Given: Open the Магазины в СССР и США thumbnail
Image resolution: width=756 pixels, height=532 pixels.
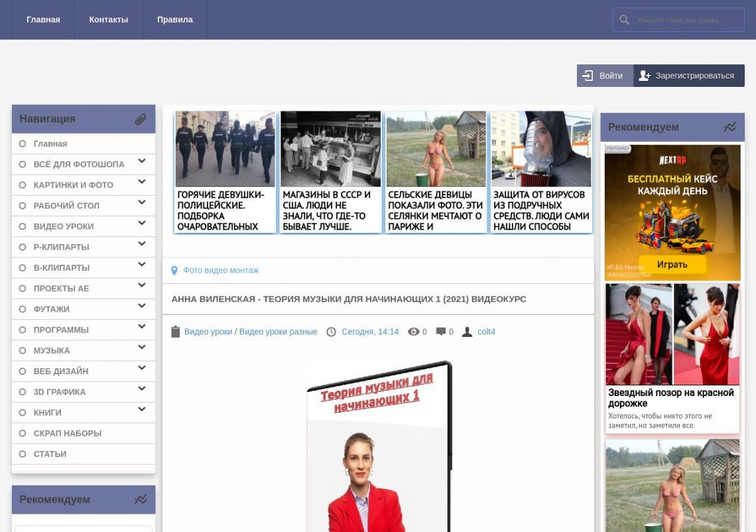Looking at the screenshot, I should tap(330, 171).
